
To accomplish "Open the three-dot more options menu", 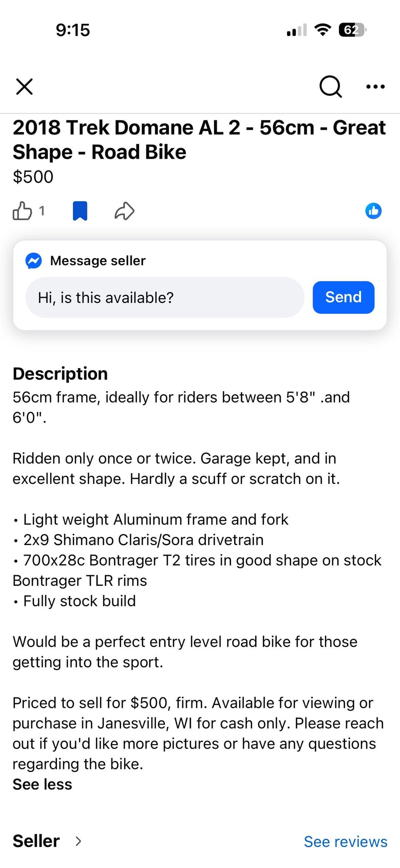I will click(x=375, y=87).
